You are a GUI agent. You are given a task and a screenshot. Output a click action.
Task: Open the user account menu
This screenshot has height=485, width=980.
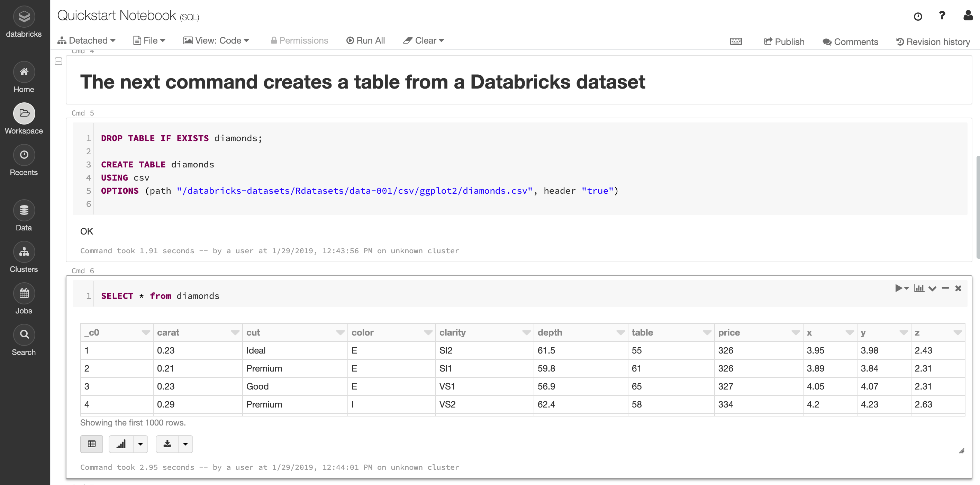pos(968,15)
